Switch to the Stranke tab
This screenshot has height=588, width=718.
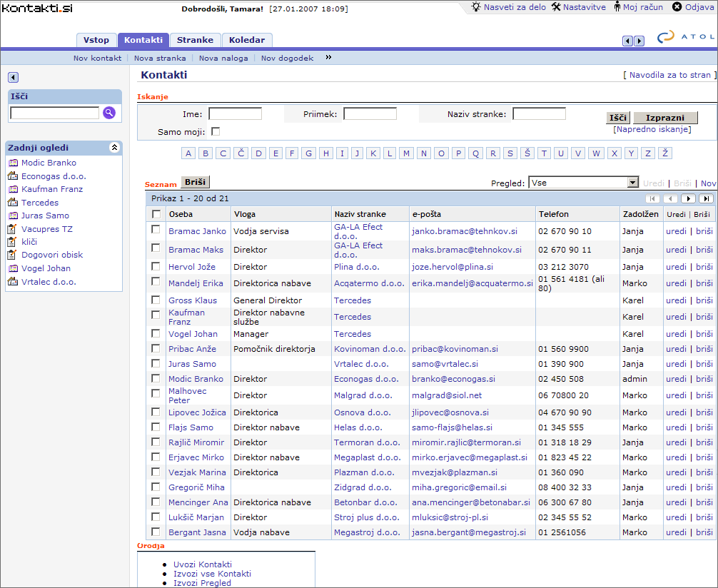196,41
